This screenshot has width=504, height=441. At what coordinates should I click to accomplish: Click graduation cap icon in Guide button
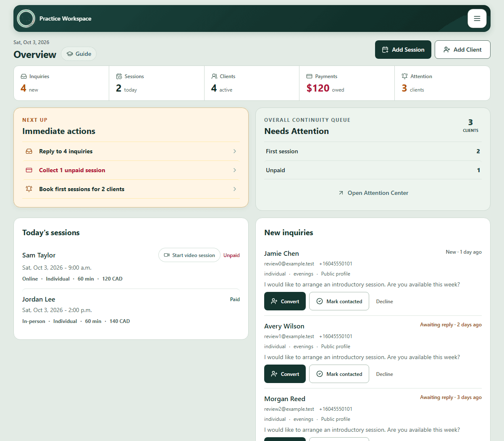pos(70,54)
